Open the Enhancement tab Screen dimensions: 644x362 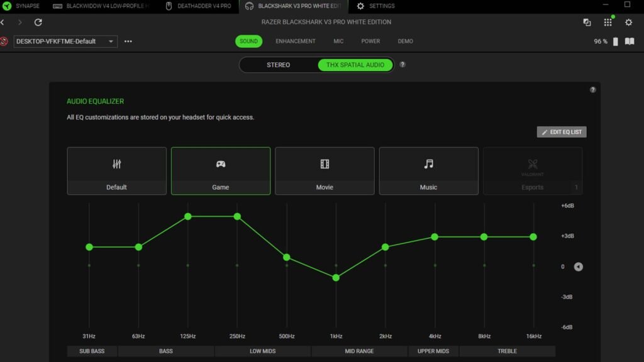click(x=296, y=41)
